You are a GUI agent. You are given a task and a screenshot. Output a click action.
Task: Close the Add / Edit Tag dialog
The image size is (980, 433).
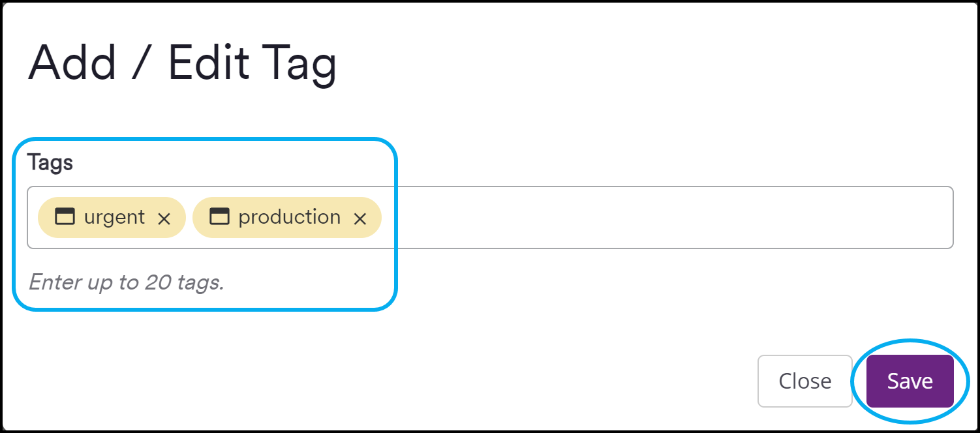pos(804,381)
